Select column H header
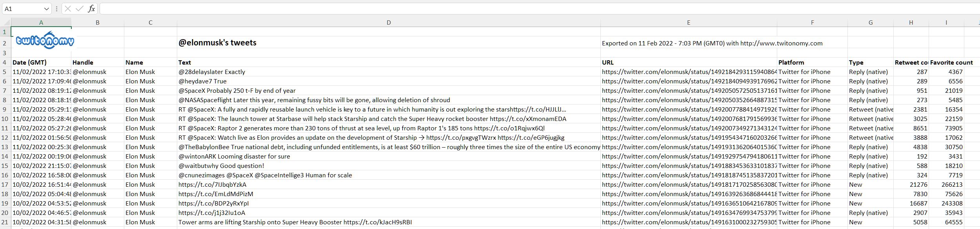The image size is (980, 229). 911,23
